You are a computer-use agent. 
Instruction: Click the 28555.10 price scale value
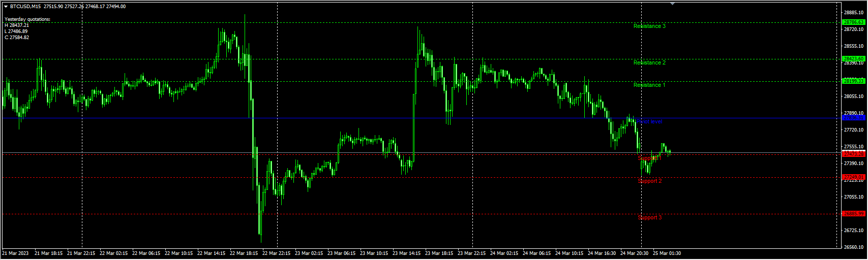pos(854,46)
